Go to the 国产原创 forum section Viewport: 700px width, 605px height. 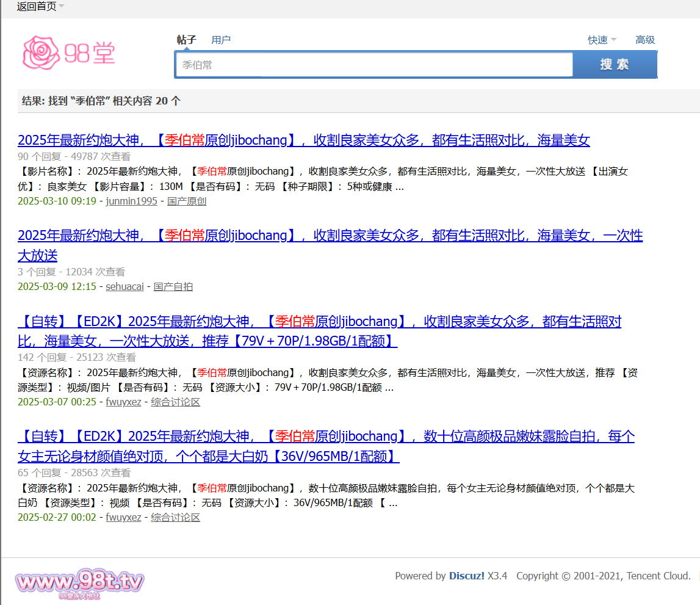(x=187, y=201)
